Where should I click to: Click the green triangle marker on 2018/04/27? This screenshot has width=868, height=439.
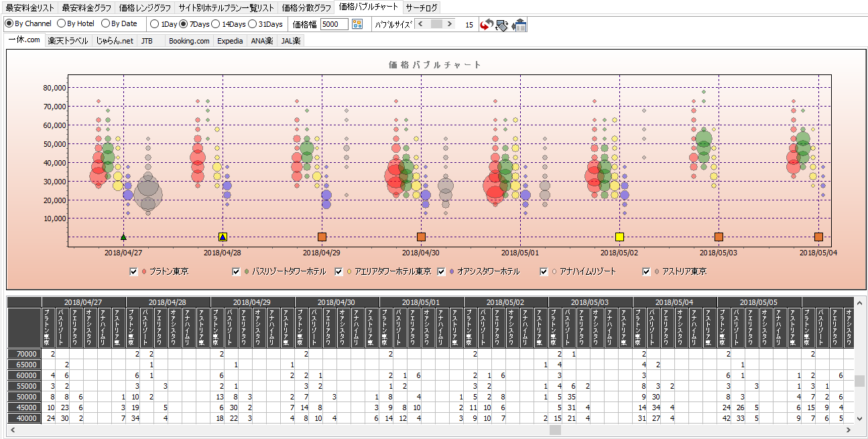click(x=123, y=237)
